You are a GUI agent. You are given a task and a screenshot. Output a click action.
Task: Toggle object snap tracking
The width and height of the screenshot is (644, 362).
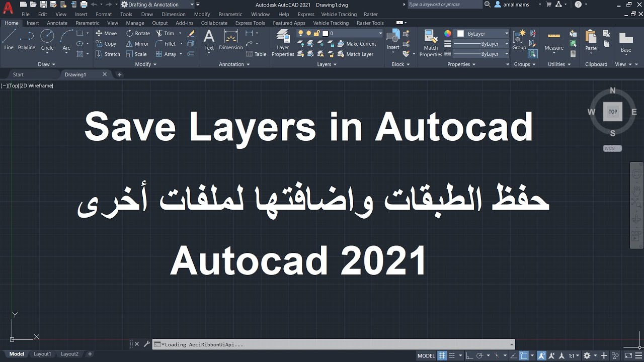(513, 355)
